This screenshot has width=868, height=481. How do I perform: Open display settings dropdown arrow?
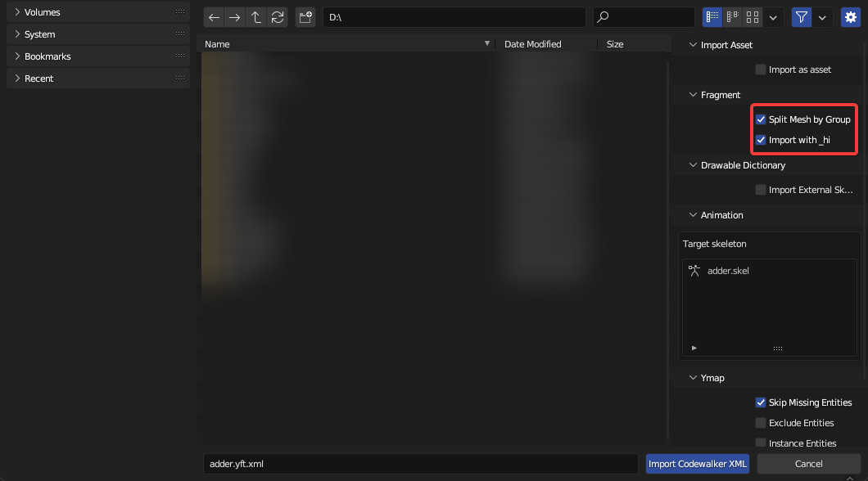point(773,17)
